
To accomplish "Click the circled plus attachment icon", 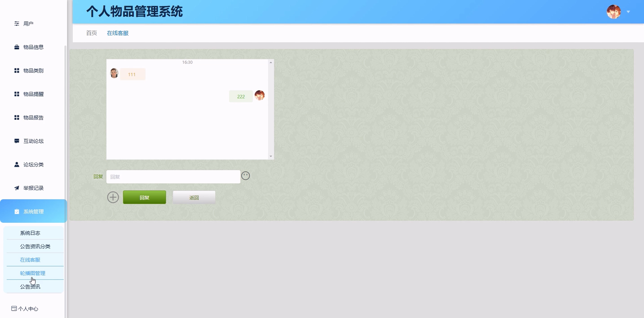I will pos(113,197).
